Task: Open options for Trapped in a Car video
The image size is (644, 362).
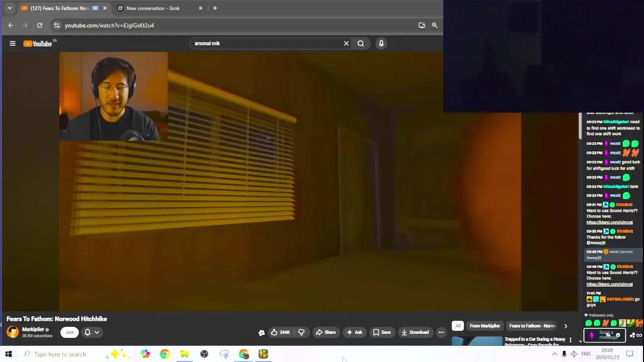Action: point(570,340)
